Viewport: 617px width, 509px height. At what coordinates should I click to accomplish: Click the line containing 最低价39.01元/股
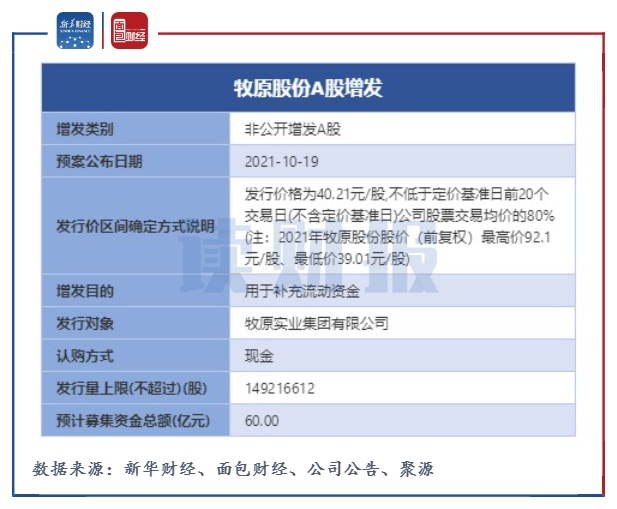pos(327,259)
